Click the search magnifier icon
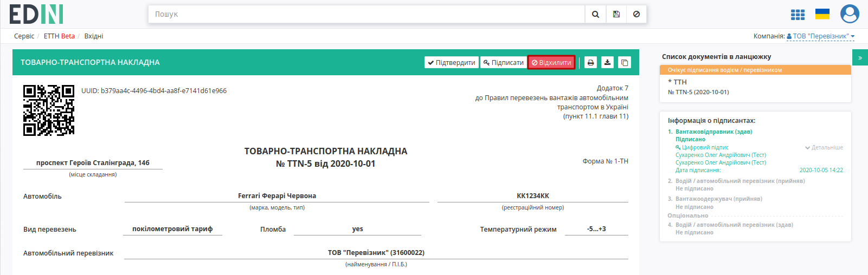This screenshot has width=868, height=275. (x=595, y=14)
